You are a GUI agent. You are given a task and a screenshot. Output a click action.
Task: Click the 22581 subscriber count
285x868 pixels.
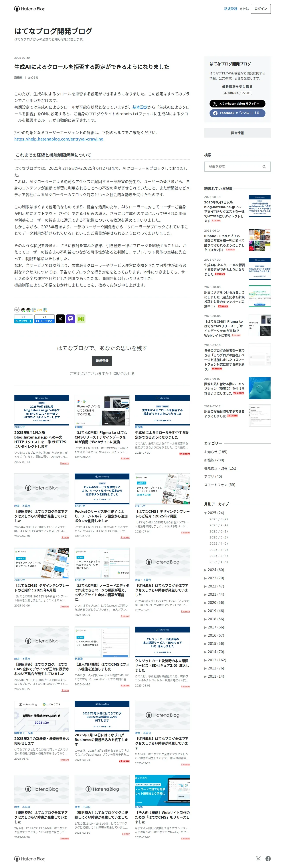[x=246, y=93]
